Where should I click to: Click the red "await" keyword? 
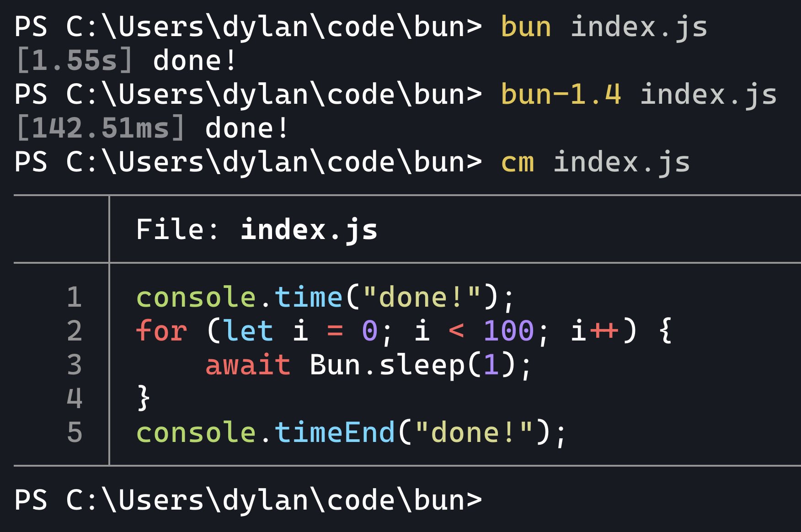point(248,365)
